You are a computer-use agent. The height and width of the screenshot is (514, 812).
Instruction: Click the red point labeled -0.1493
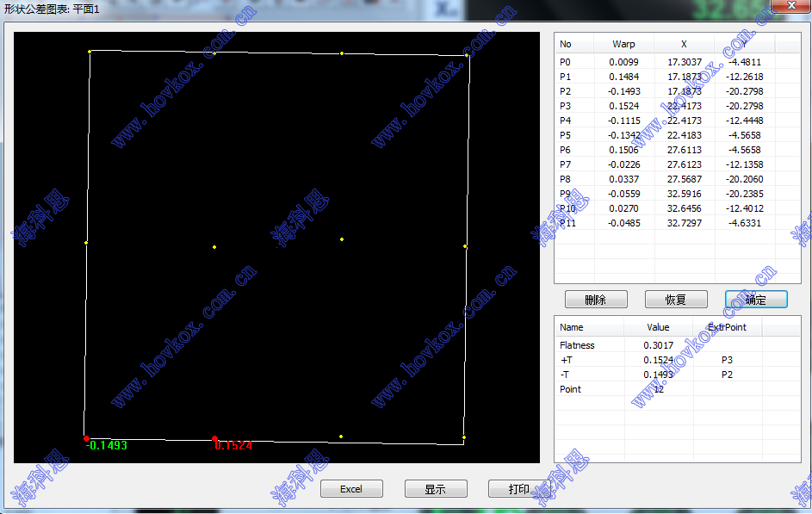[86, 438]
